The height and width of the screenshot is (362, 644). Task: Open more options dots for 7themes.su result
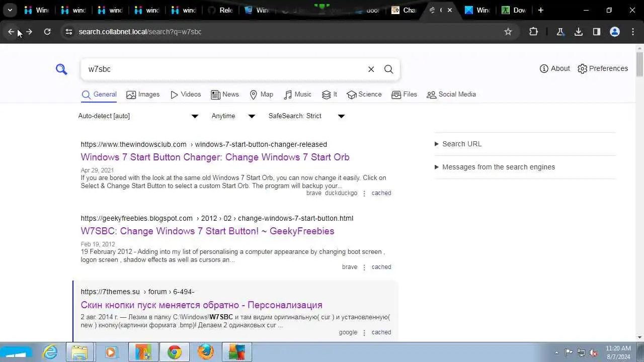[364, 332]
